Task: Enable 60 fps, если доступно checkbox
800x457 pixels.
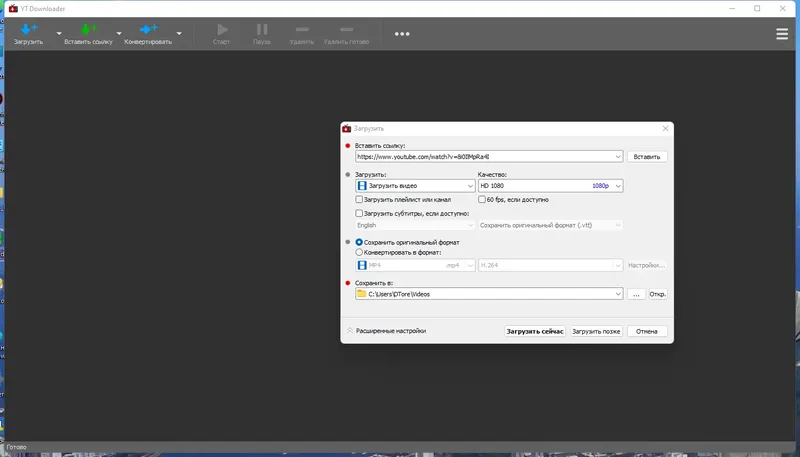Action: click(482, 199)
